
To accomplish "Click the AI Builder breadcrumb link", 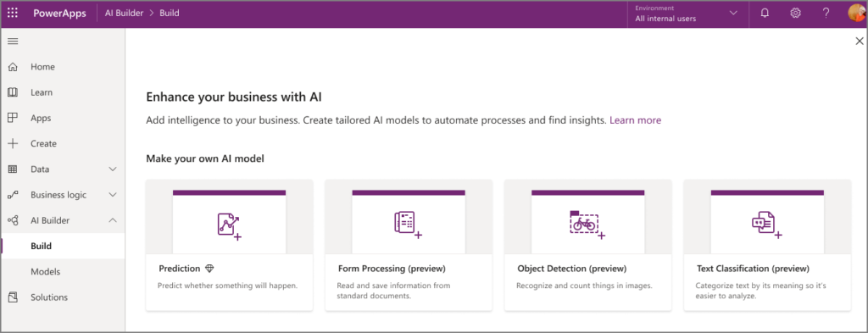I will click(125, 14).
